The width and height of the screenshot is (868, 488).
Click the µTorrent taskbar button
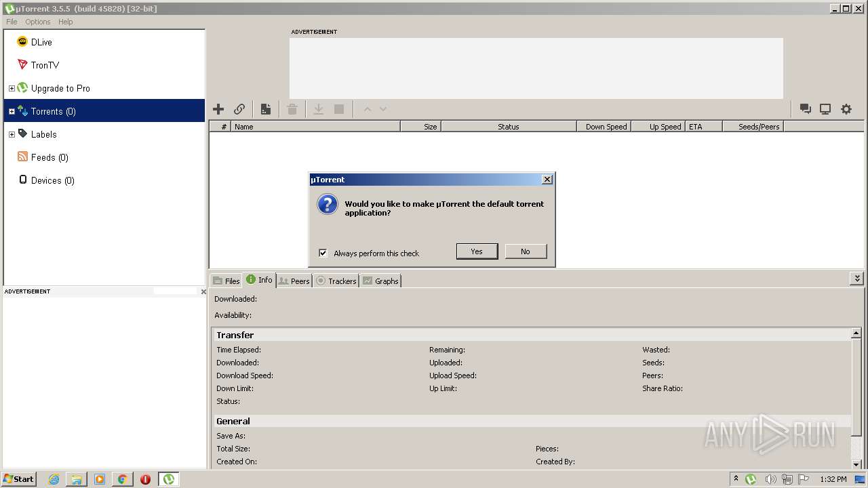[169, 479]
